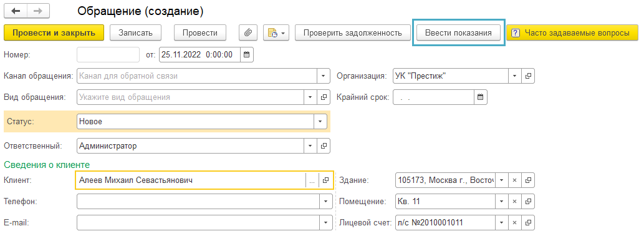The height and width of the screenshot is (236, 644).
Task: Click the Организация field УК "Престиж"
Action: 451,76
